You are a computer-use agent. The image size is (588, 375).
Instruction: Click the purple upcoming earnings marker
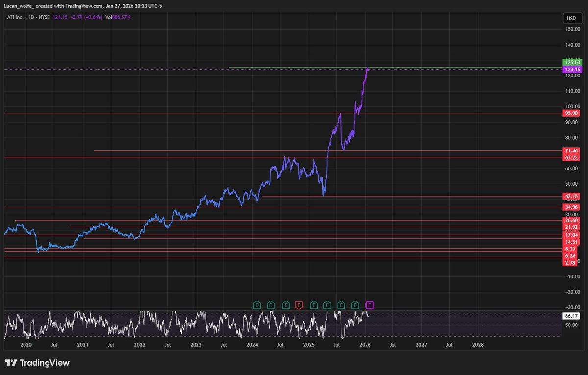pos(370,305)
